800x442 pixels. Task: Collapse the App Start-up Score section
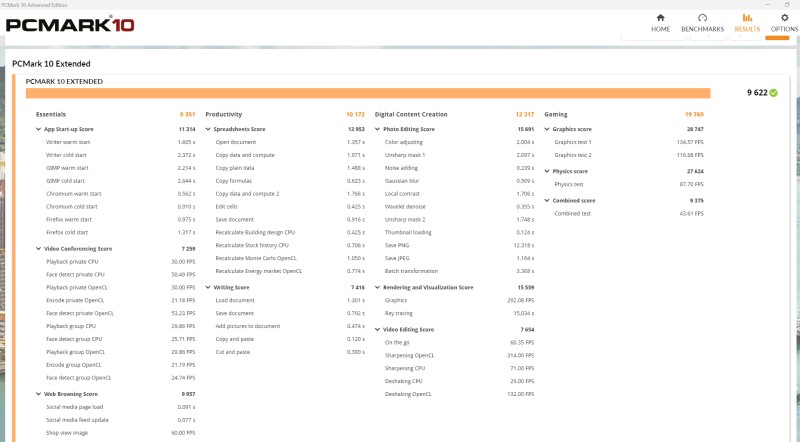(x=38, y=129)
